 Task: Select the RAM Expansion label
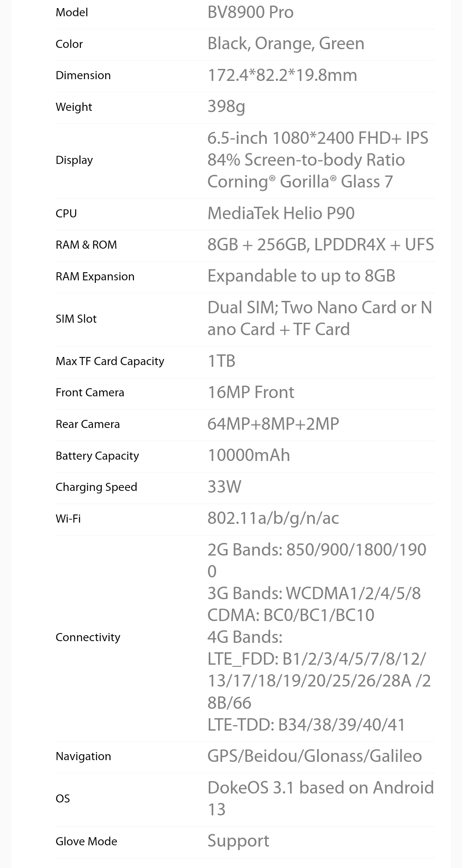[95, 276]
